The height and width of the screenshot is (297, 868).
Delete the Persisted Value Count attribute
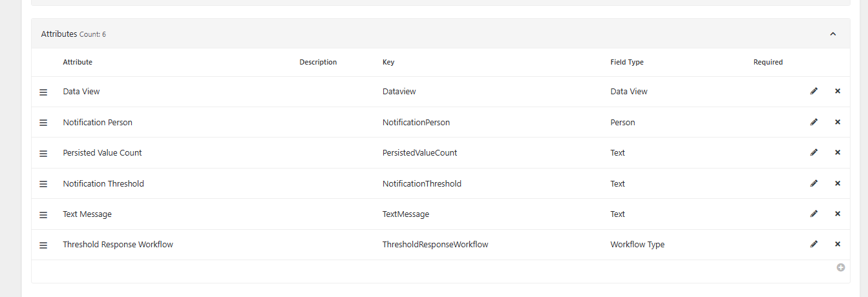(838, 152)
